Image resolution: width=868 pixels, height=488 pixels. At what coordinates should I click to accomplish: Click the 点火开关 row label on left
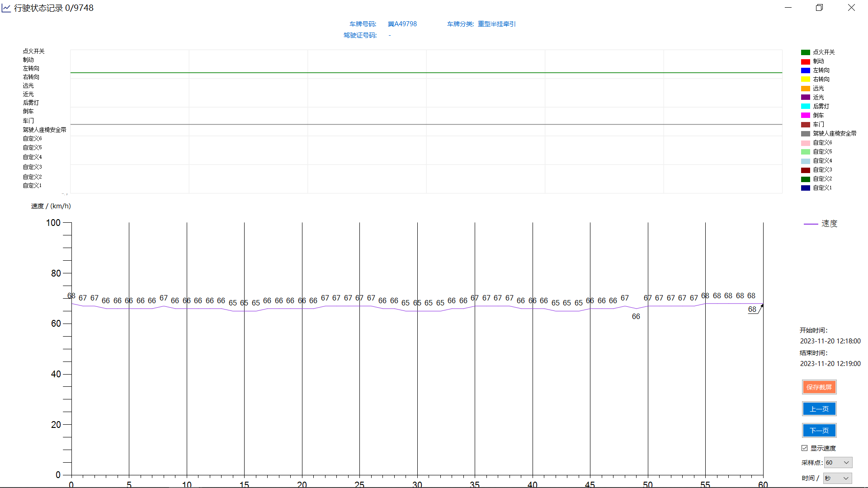(x=34, y=51)
